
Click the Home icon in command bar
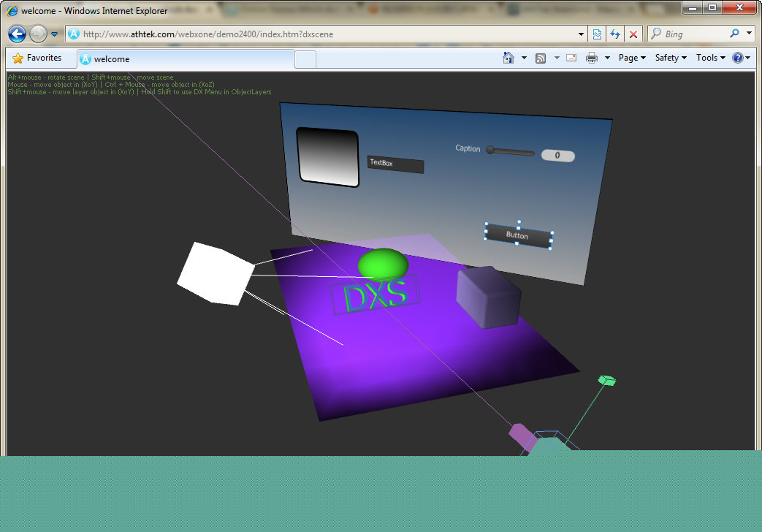pos(508,58)
